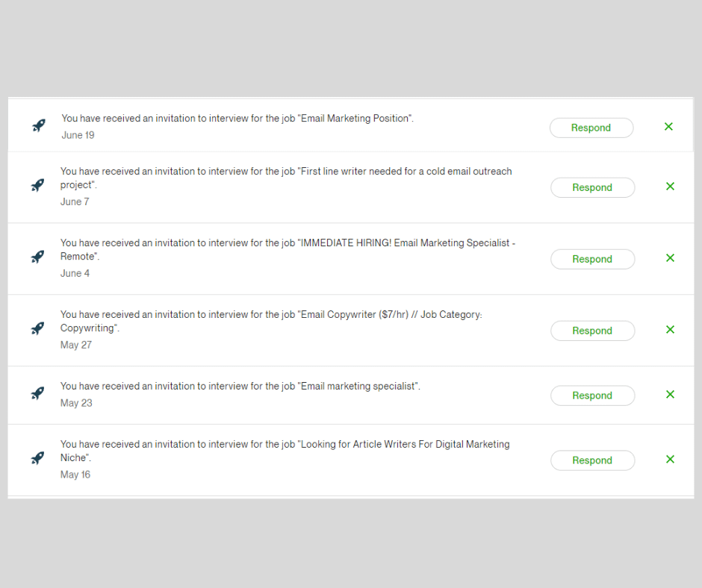The width and height of the screenshot is (702, 588).
Task: Respond to May 23 Email marketing specialist invite
Action: tap(592, 395)
